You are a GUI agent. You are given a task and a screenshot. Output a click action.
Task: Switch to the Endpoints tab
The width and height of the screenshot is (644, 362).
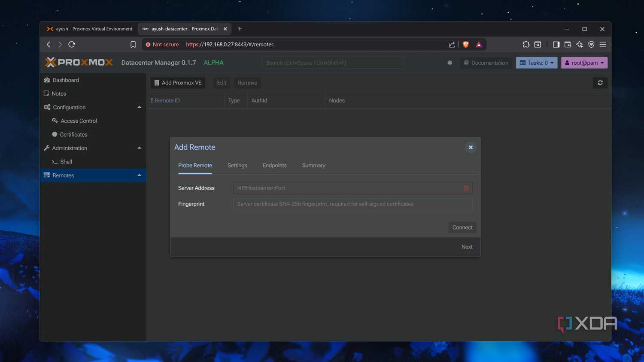click(x=275, y=166)
